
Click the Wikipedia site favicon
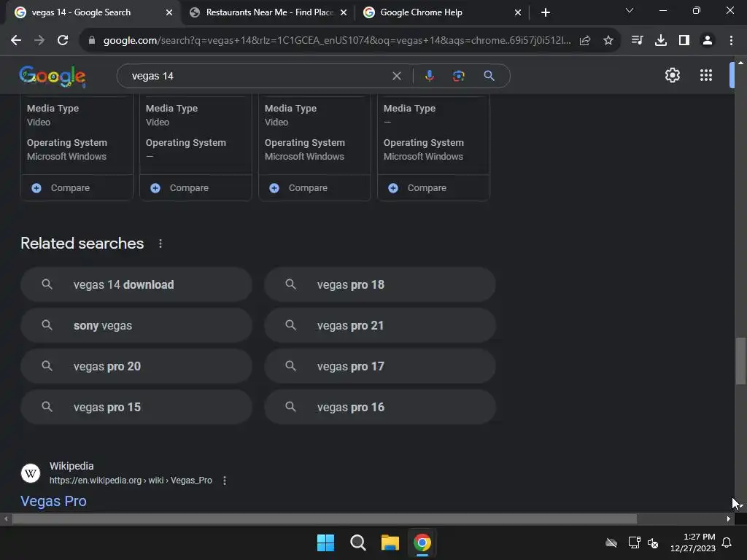31,473
